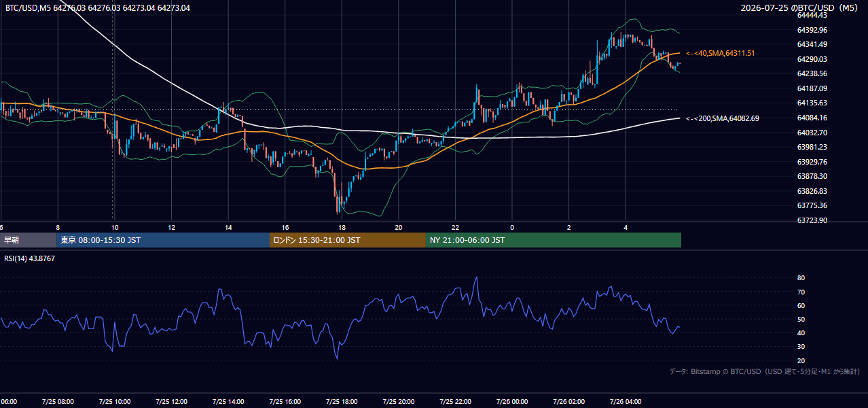
Task: Click the 7/26 04:00 date label
Action: coord(626,402)
